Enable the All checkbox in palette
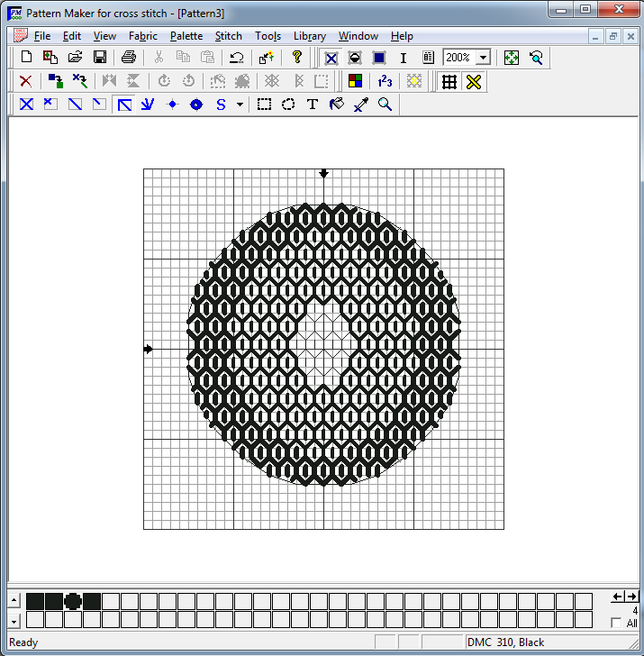This screenshot has height=656, width=644. point(616,623)
